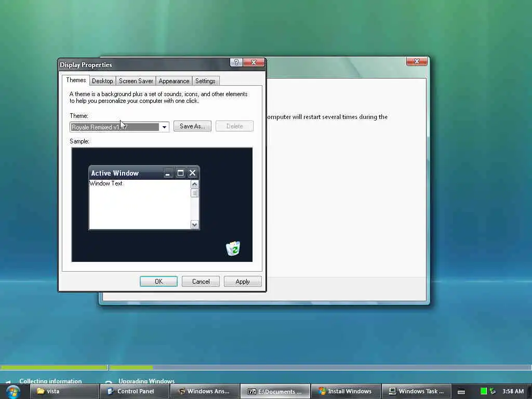Screen dimensions: 532x399
Task: Click the 'Window Text' sample text
Action: 106,183
